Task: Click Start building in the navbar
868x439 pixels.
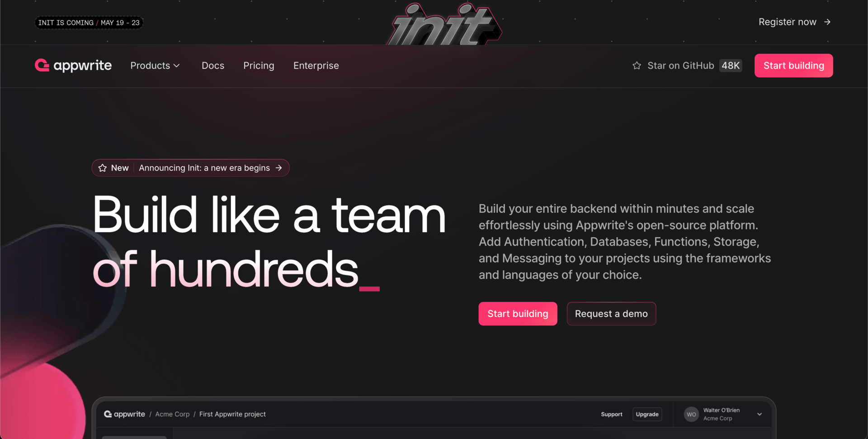Action: (793, 66)
